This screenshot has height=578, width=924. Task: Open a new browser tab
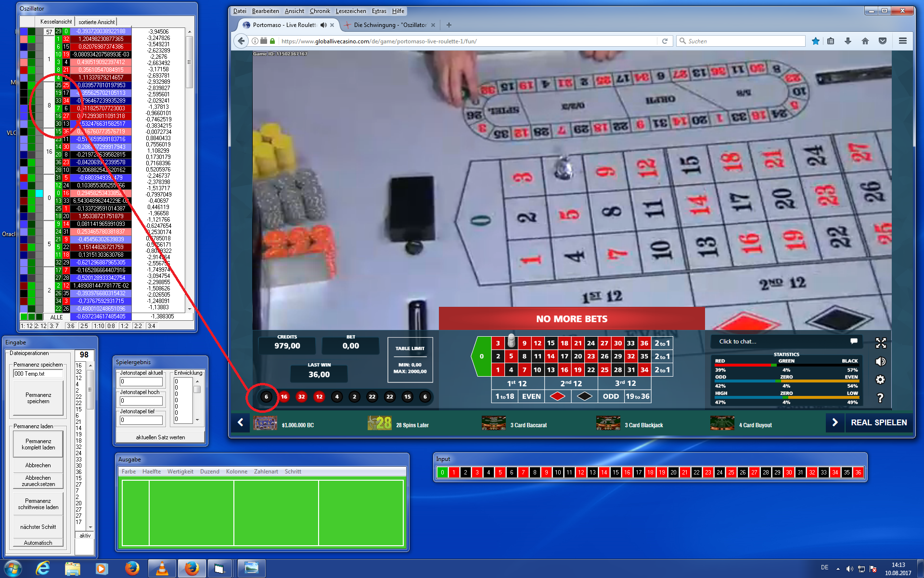449,25
